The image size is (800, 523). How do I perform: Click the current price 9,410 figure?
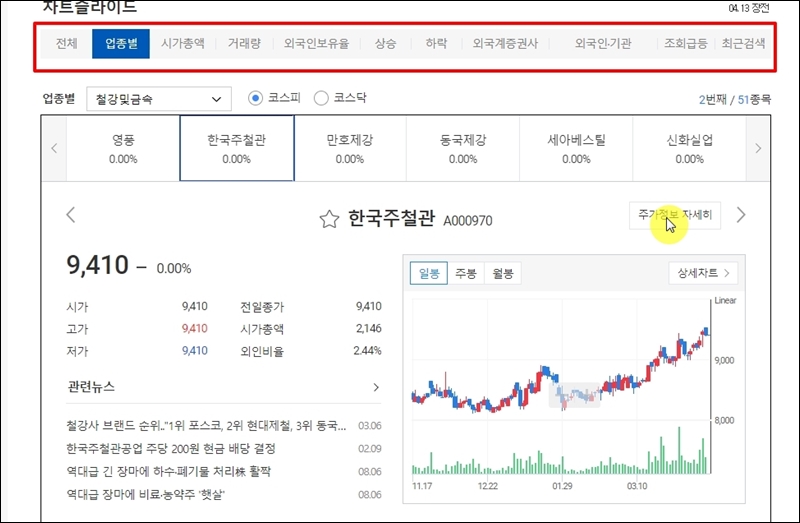97,265
